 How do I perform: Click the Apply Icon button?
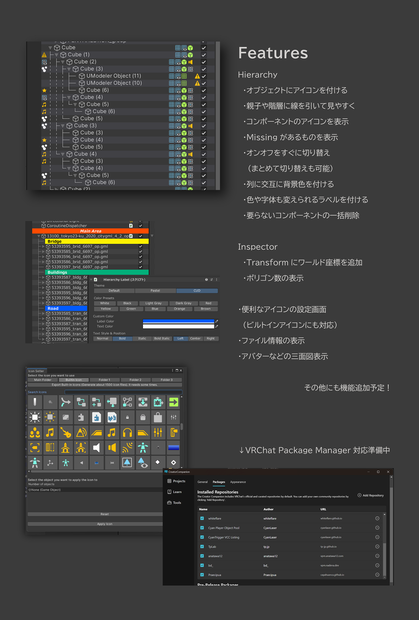(x=105, y=524)
